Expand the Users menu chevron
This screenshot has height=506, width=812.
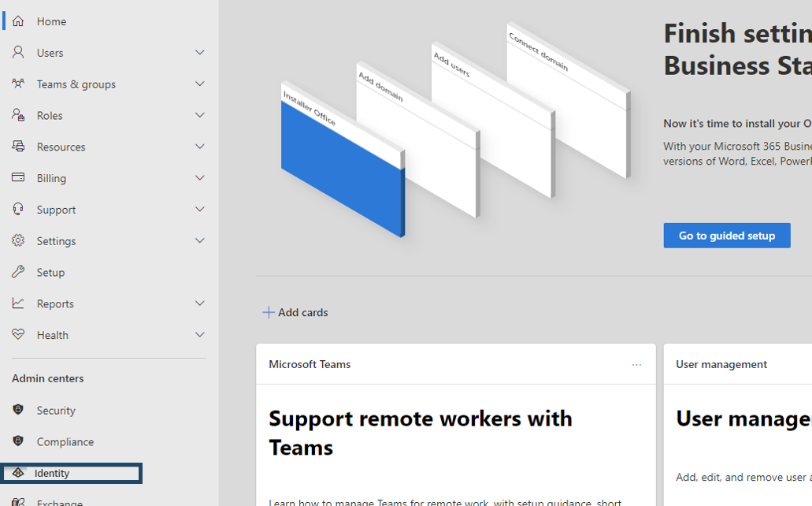(x=199, y=52)
